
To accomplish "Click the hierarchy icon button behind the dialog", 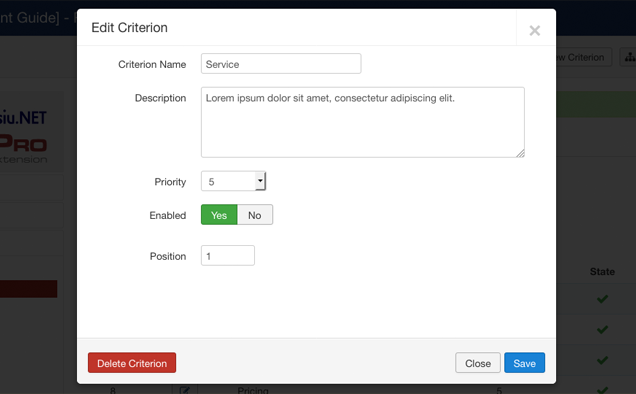I will 629,57.
